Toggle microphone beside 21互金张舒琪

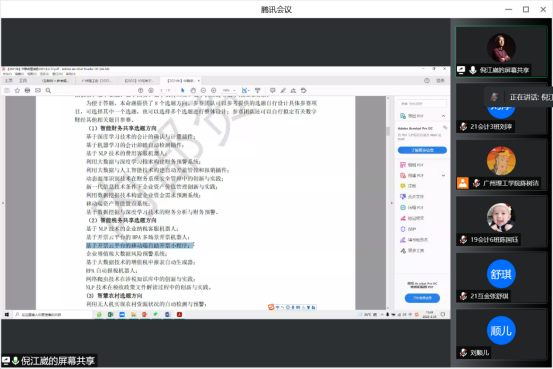coord(463,296)
